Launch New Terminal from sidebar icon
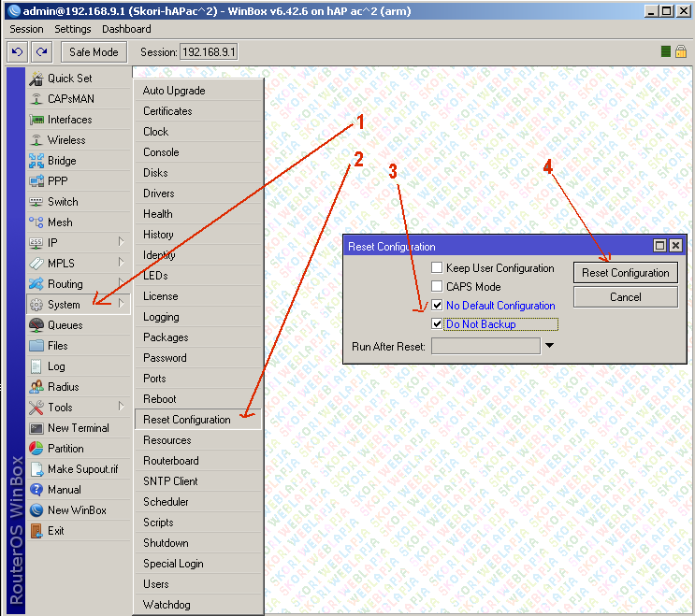This screenshot has height=616, width=695. pyautogui.click(x=36, y=428)
